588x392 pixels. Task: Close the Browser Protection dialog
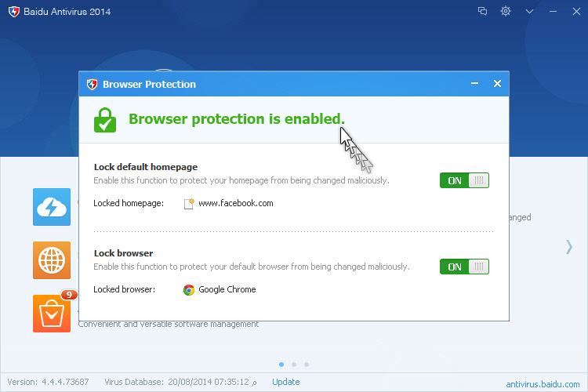pos(497,84)
